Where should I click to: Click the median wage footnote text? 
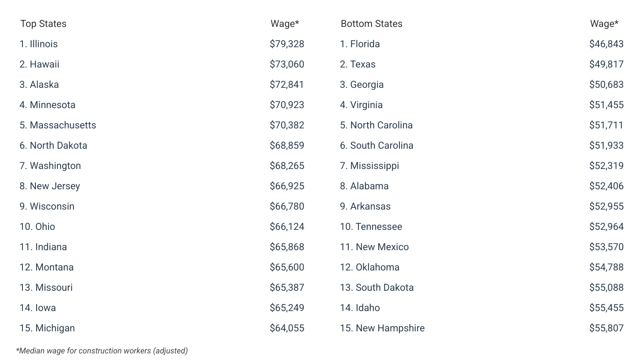tap(102, 351)
